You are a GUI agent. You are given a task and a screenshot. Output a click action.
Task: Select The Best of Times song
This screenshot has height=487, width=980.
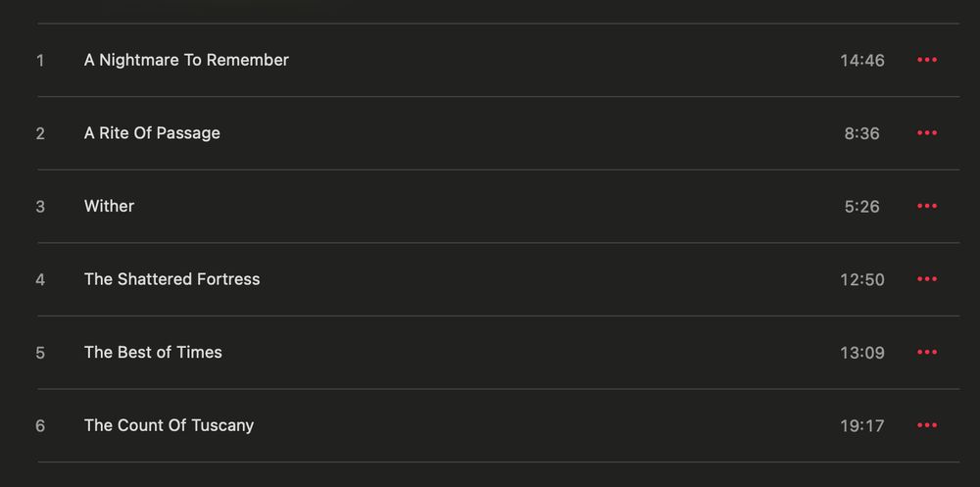(153, 352)
